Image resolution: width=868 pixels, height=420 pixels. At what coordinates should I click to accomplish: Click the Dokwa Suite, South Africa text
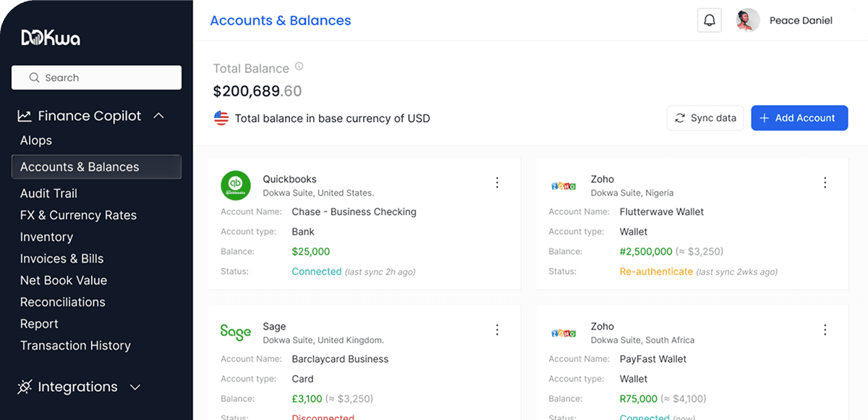point(642,340)
